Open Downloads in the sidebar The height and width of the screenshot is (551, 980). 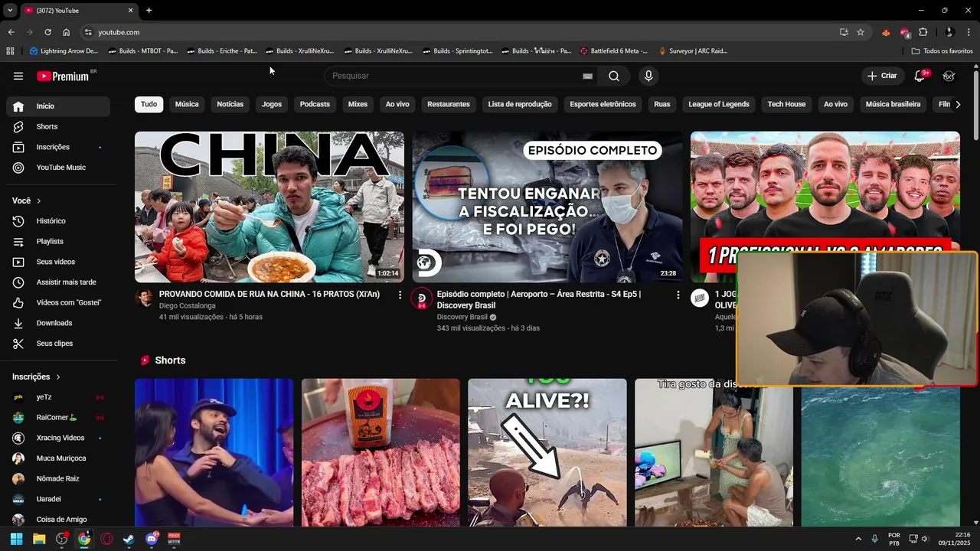(58, 323)
